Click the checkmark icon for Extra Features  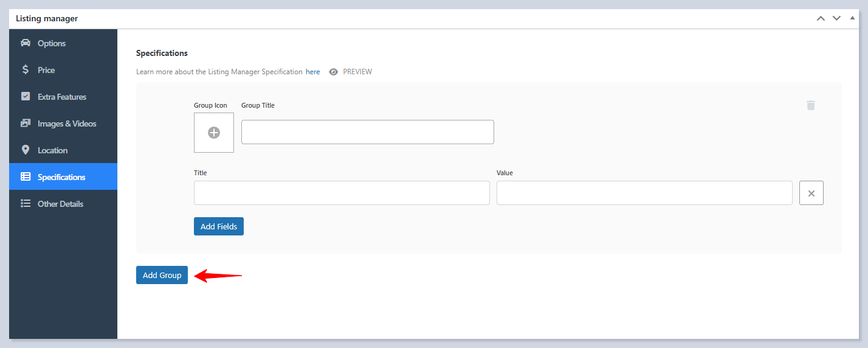[x=26, y=97]
